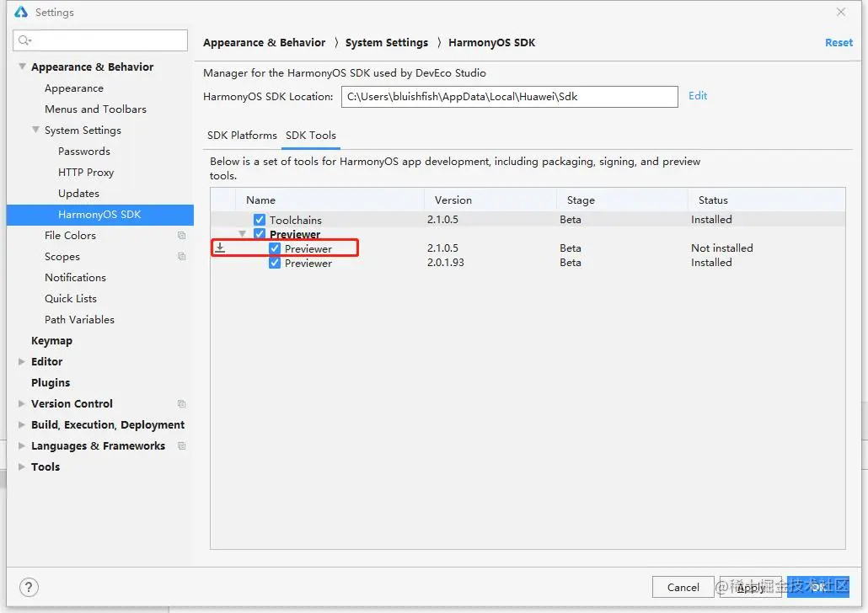Viewport: 868px width, 613px height.
Task: Click the System Settings breadcrumb
Action: click(x=387, y=43)
